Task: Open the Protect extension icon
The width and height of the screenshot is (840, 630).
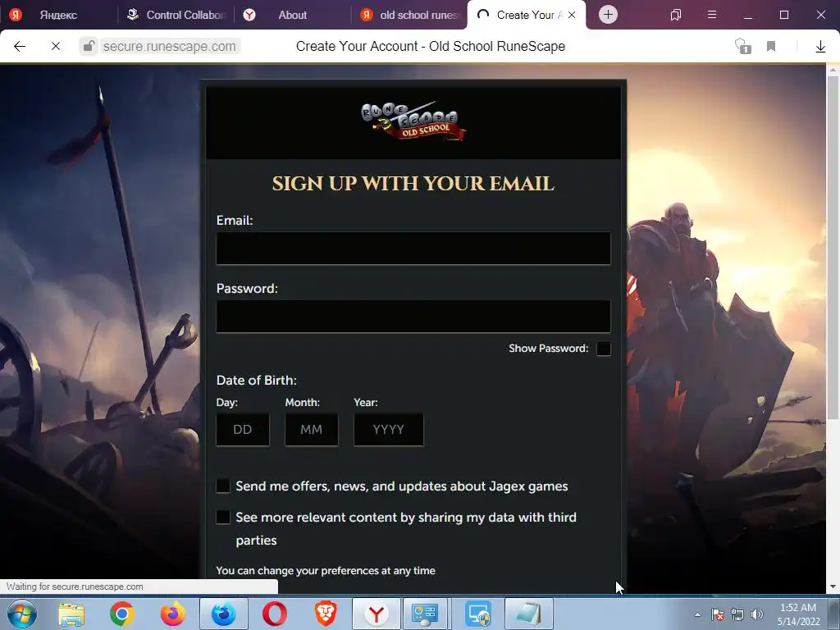Action: [x=742, y=47]
